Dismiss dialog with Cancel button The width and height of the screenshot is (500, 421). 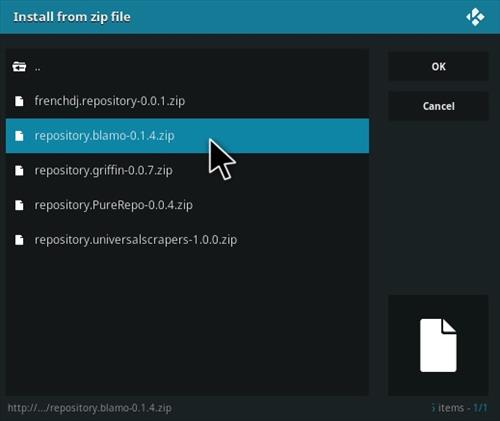click(x=438, y=106)
